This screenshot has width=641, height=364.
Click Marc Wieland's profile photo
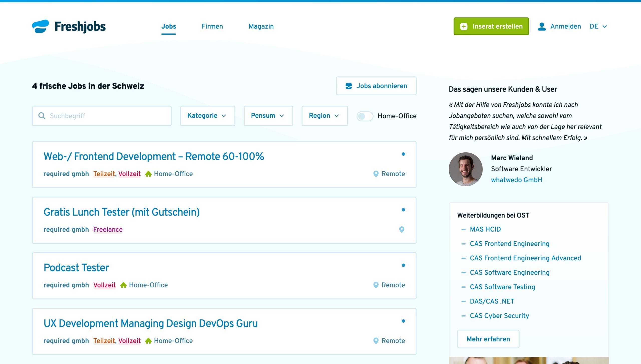coord(465,169)
